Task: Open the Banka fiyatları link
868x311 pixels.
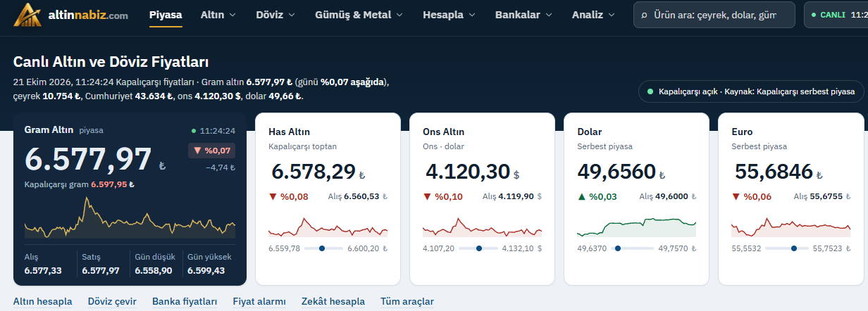Action: 185,301
